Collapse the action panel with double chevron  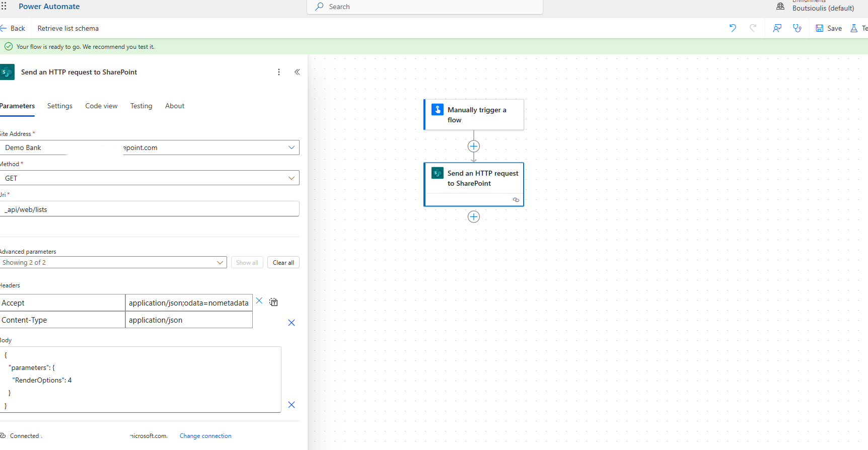click(x=297, y=72)
